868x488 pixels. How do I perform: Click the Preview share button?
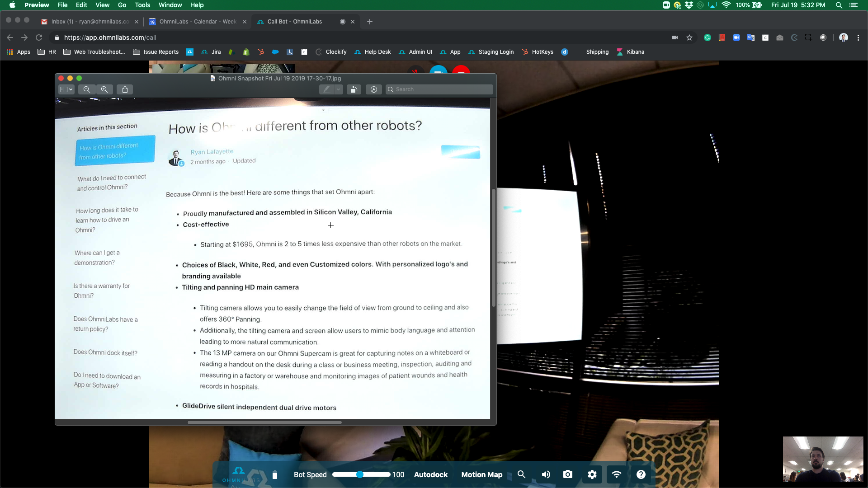[125, 89]
